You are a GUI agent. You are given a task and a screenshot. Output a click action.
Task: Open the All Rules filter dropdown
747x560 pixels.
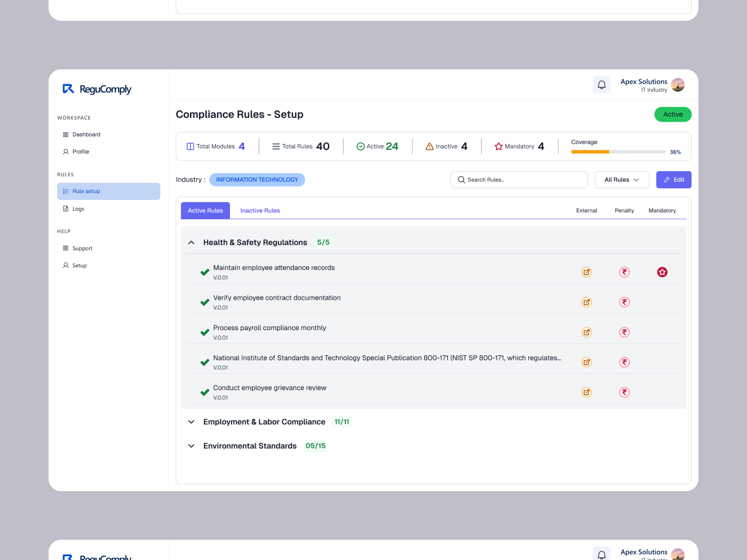(x=622, y=180)
